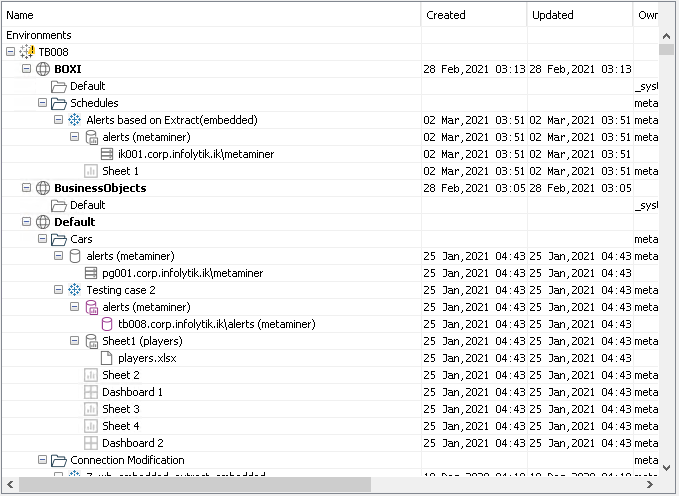Click the horizontal scrollbar thumb

point(195,484)
